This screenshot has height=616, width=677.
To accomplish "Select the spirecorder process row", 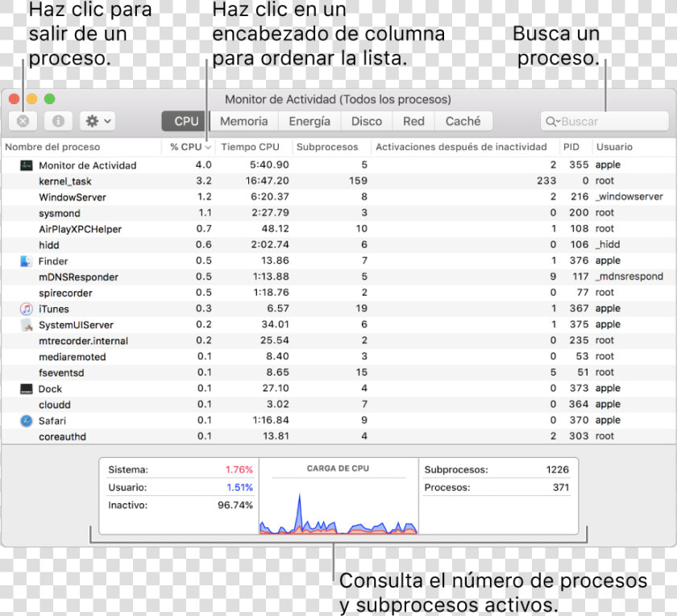I will [x=338, y=293].
